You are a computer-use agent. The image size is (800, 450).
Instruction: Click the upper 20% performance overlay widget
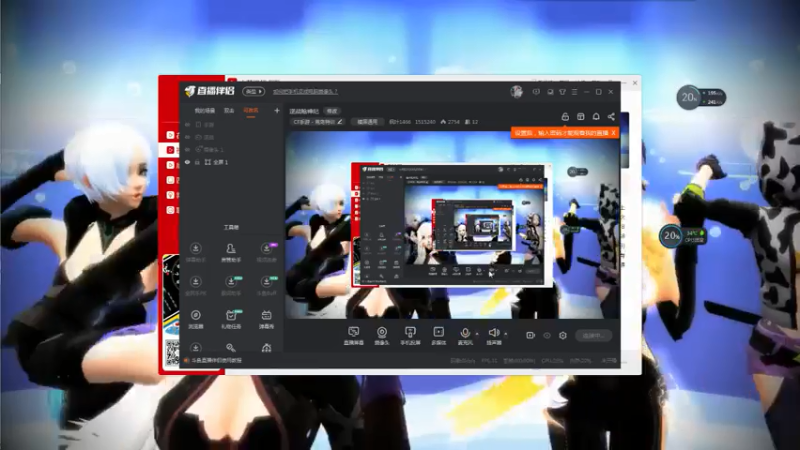pyautogui.click(x=701, y=97)
